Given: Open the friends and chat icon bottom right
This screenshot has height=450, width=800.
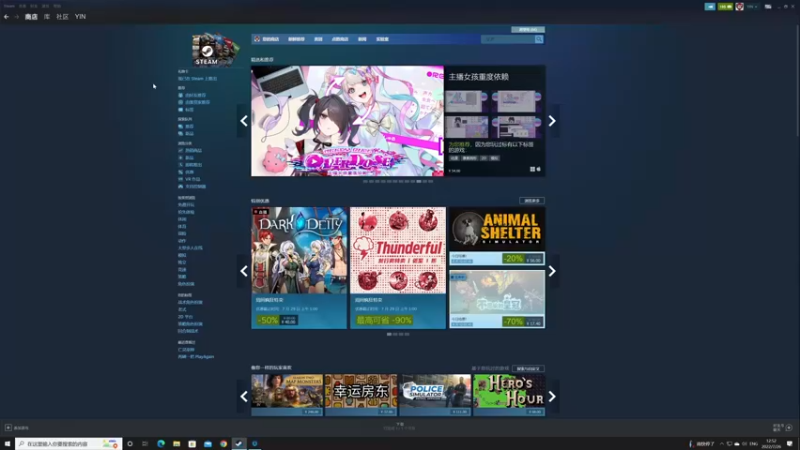Looking at the screenshot, I should pyautogui.click(x=789, y=428).
